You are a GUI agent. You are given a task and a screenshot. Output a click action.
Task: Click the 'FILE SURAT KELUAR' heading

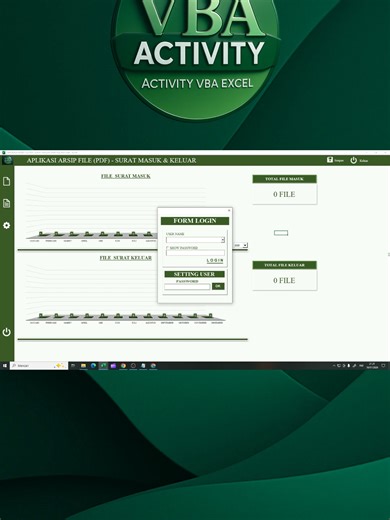pos(126,258)
